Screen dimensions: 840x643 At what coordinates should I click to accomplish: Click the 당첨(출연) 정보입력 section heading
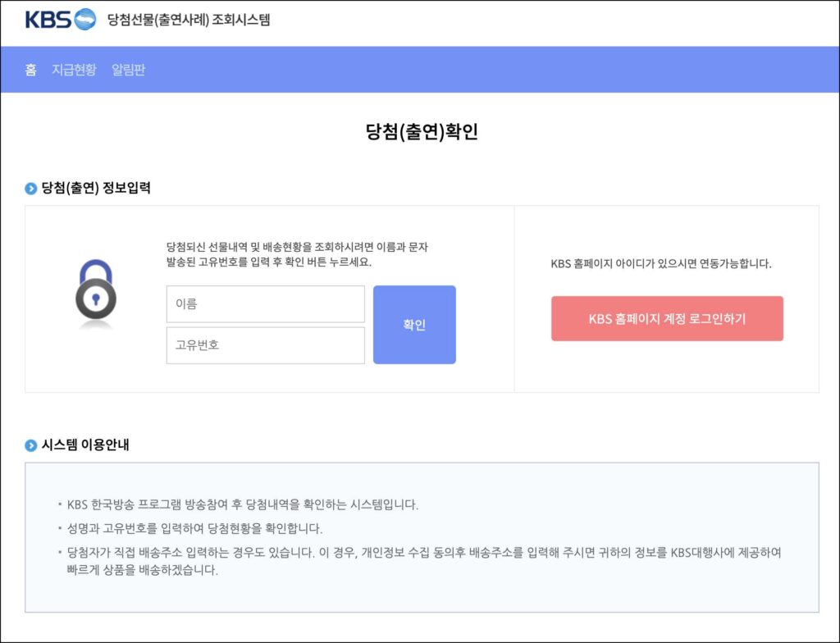(x=96, y=188)
